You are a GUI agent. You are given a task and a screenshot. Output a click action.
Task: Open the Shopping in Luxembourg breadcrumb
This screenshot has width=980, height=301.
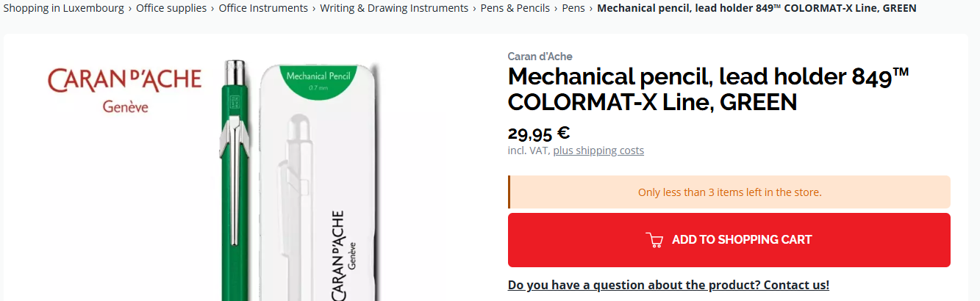[x=63, y=8]
